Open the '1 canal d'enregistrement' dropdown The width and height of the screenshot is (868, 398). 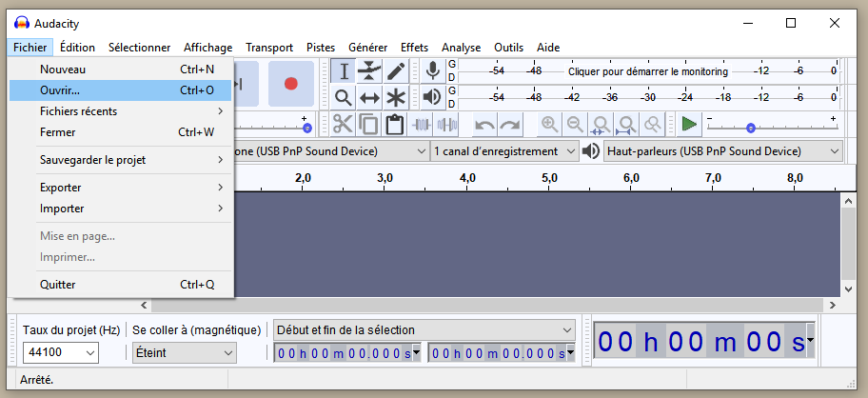tap(504, 151)
